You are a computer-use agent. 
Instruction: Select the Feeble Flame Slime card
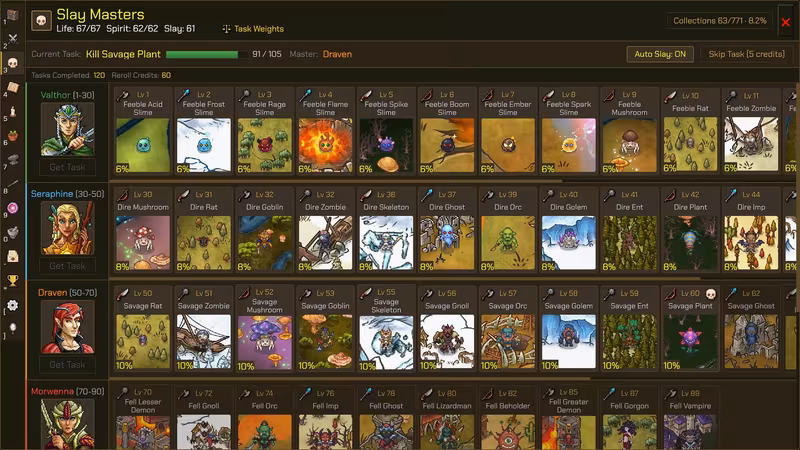pyautogui.click(x=325, y=131)
